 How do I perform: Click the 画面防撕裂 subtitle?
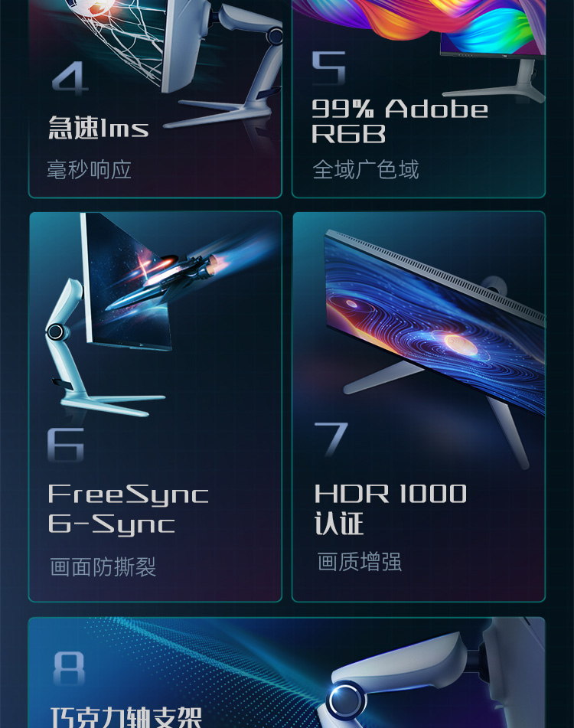[x=103, y=567]
